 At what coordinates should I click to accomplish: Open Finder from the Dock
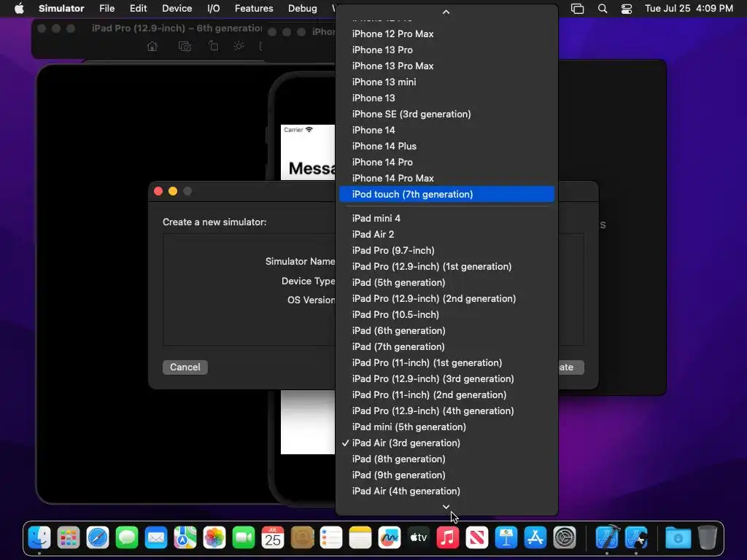pos(39,538)
